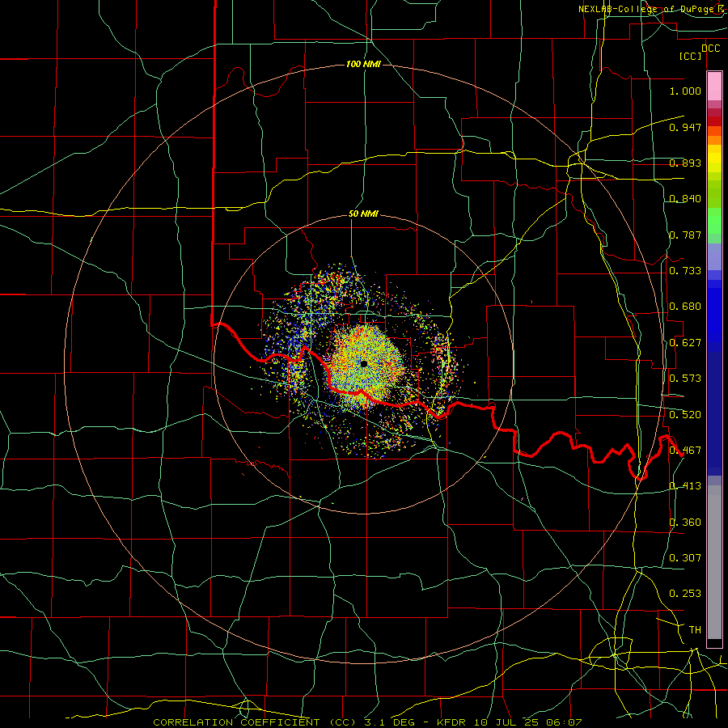Click the 0.253 color scale value
This screenshot has width=728, height=728.
click(x=685, y=594)
